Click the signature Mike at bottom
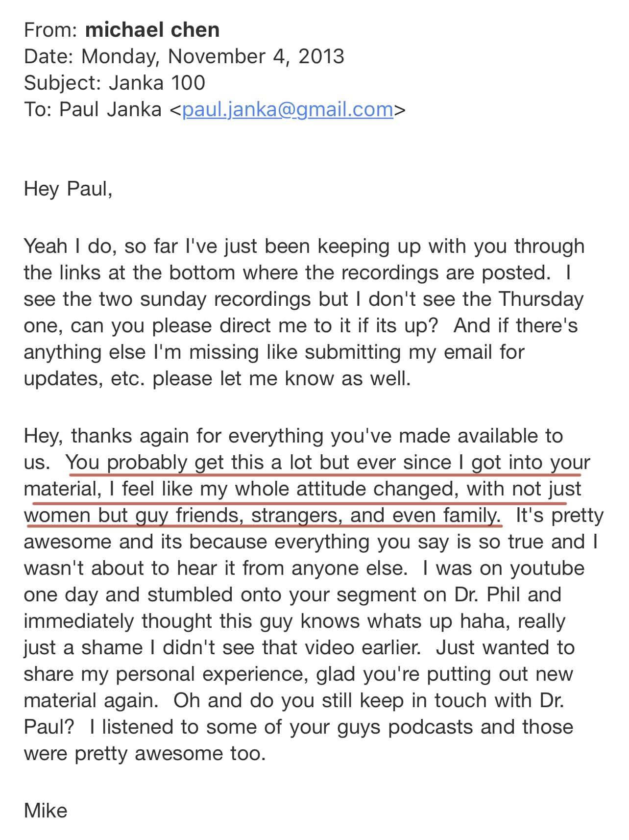This screenshot has height=840, width=629. (45, 810)
